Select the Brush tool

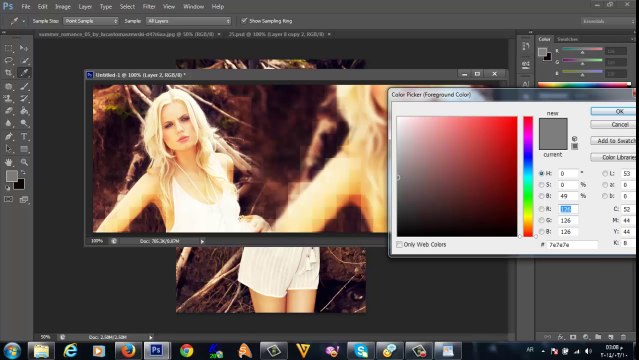24,86
